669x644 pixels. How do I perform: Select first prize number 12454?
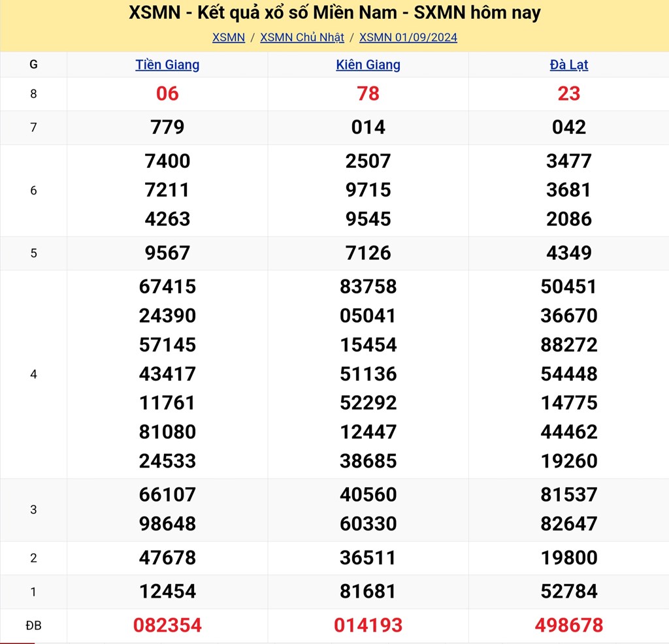(x=167, y=591)
